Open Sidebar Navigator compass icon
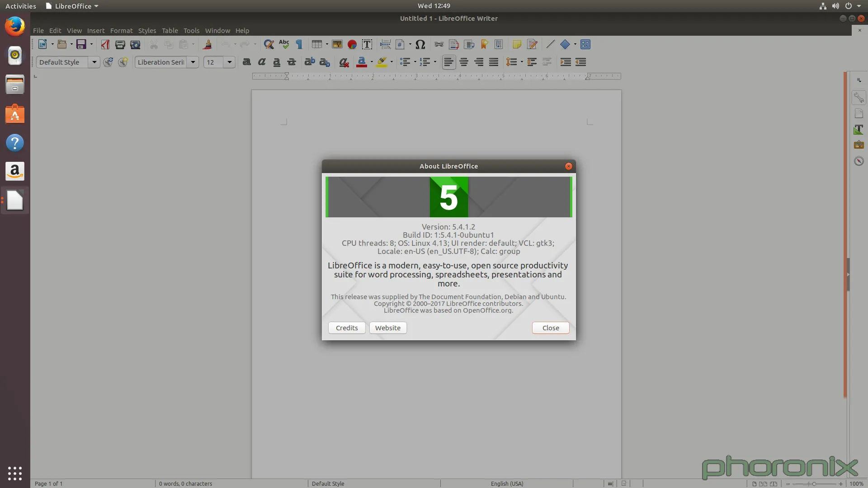868x488 pixels. [x=859, y=161]
